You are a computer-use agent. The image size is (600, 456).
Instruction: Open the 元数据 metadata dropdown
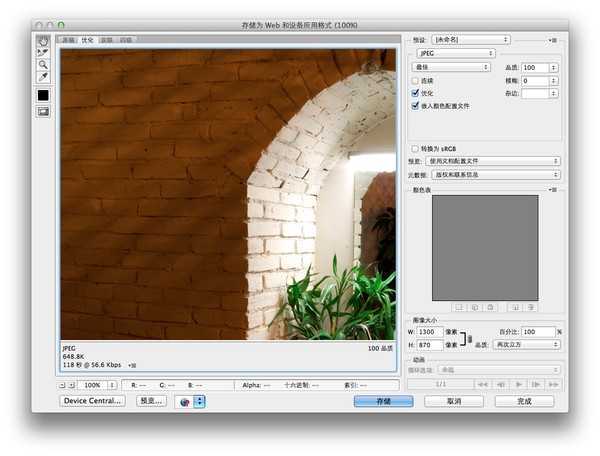496,175
